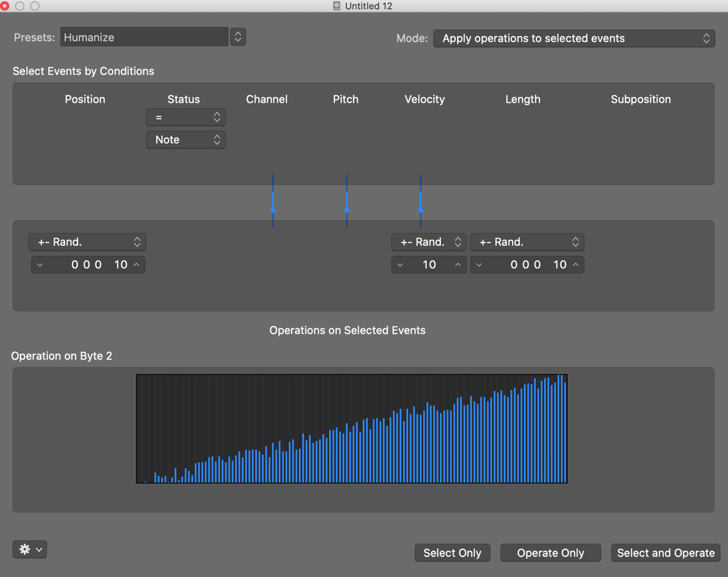The image size is (728, 577).
Task: Open the Presets stepper arrows
Action: [238, 37]
